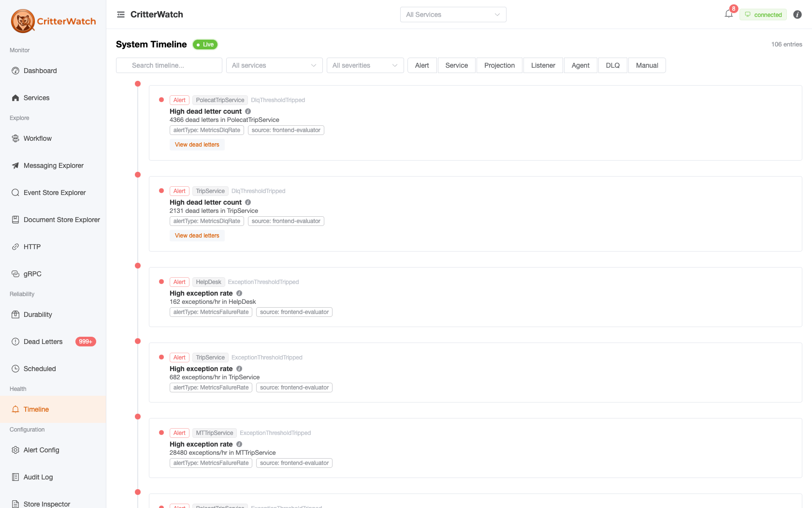Toggle the sidebar collapse hamburger icon

tap(121, 15)
